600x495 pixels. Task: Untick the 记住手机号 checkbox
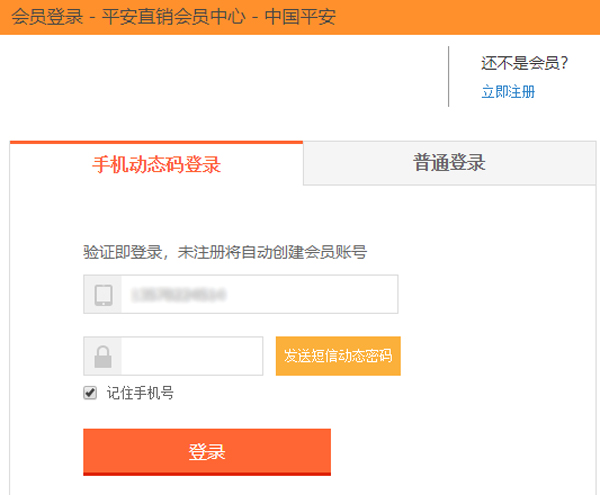coord(90,393)
